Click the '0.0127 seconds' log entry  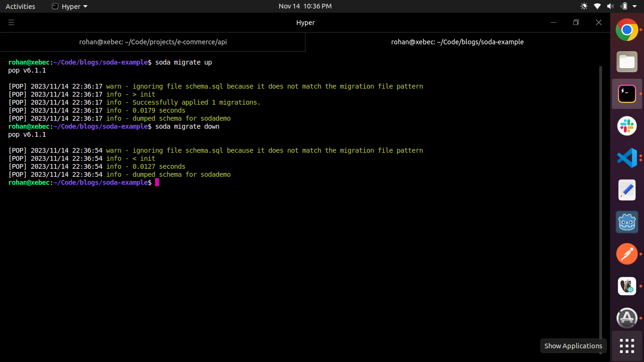(x=97, y=166)
